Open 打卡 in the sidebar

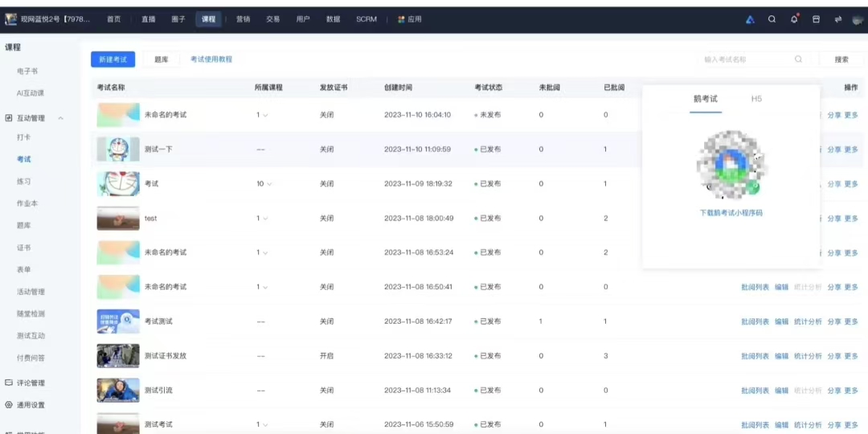[x=24, y=137]
